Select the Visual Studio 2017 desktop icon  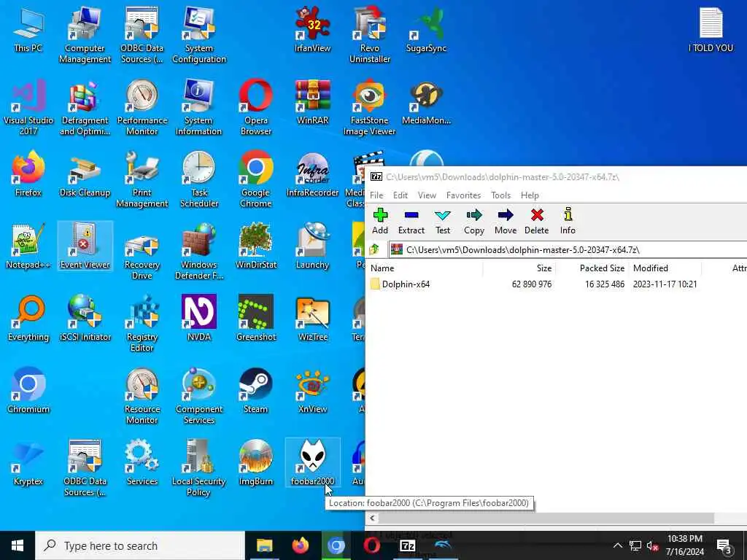(x=28, y=107)
